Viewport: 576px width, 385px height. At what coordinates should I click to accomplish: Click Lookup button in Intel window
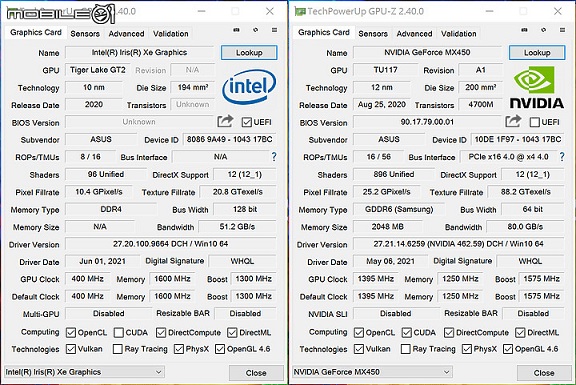[x=249, y=53]
